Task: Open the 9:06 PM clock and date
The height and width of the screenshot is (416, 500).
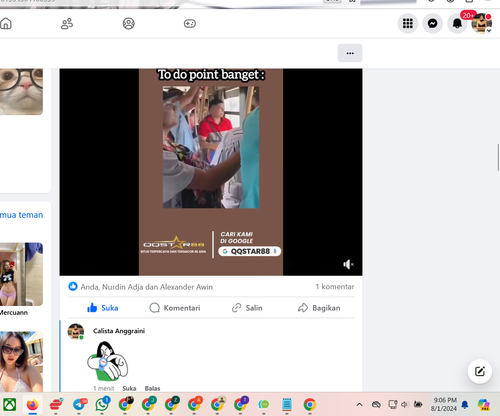Action: pyautogui.click(x=444, y=404)
